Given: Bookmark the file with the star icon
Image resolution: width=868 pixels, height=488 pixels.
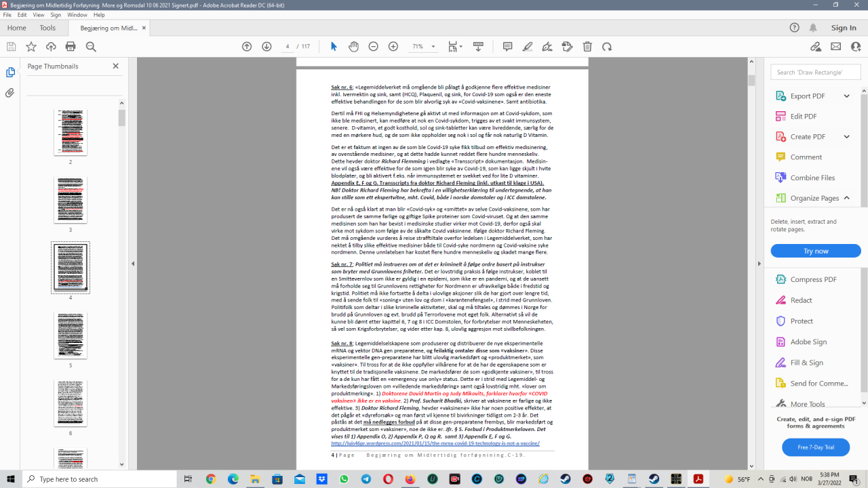Looking at the screenshot, I should pos(31,47).
